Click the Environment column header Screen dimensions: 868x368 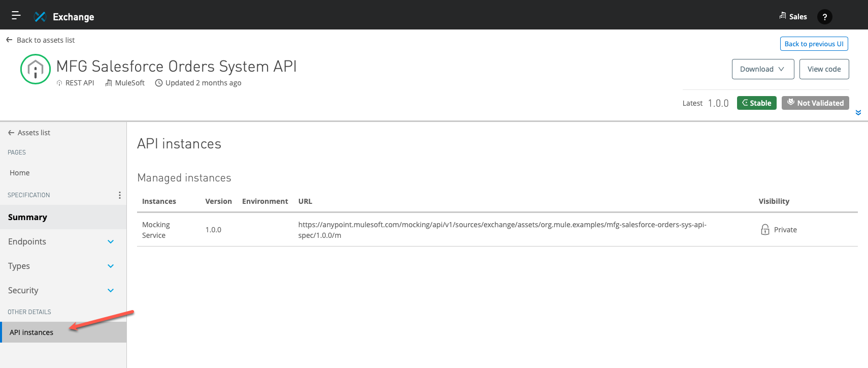(265, 201)
